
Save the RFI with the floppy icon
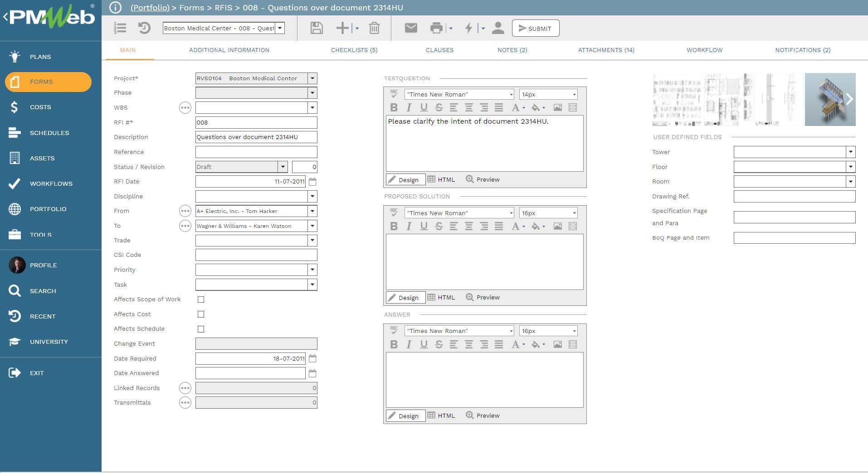tap(317, 28)
